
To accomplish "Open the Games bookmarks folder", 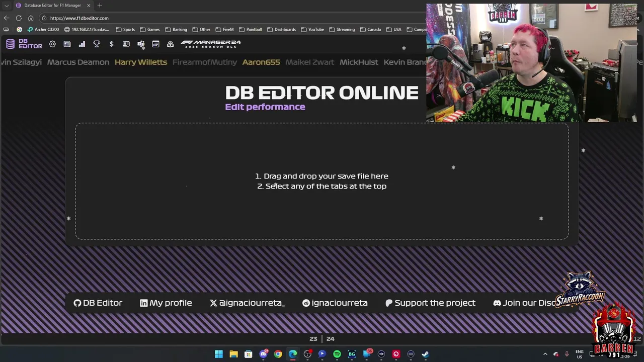I will [150, 29].
